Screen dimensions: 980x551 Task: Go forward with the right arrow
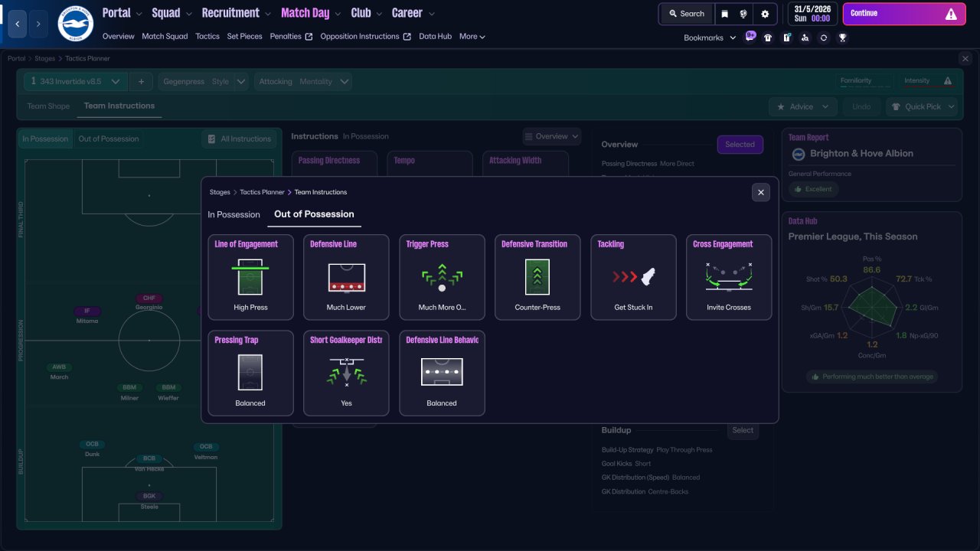coord(38,24)
